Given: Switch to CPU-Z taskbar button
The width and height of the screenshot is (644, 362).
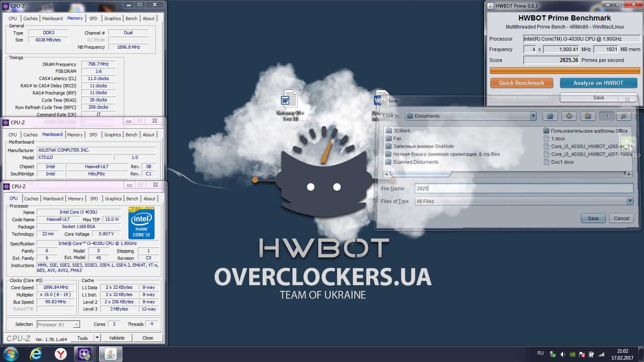Looking at the screenshot, I should pos(85,354).
